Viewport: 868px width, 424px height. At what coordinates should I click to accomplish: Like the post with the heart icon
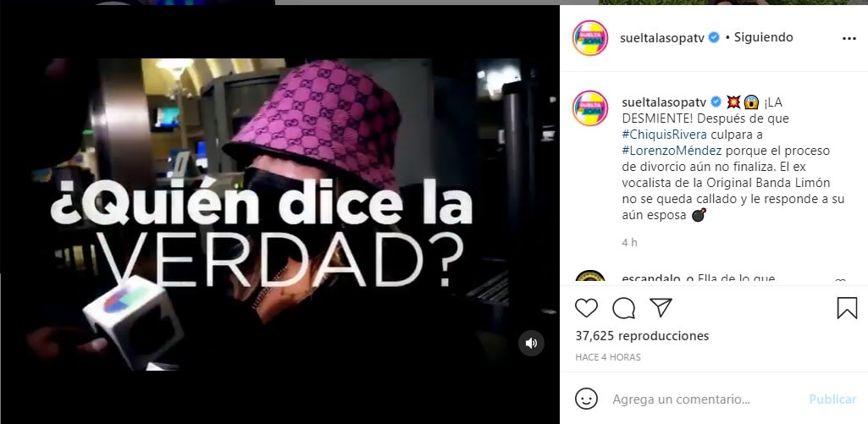(586, 308)
